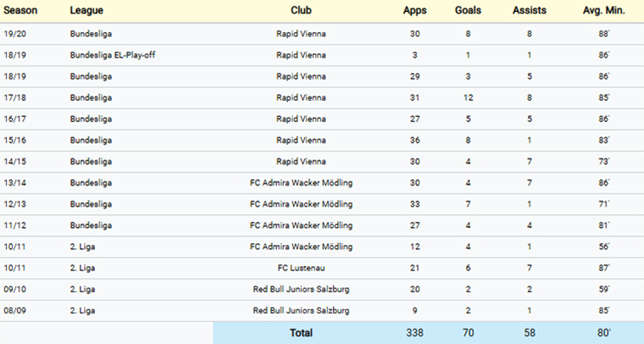Image resolution: width=644 pixels, height=344 pixels.
Task: Click Bundesliga EL-Play-off league link
Action: click(113, 55)
